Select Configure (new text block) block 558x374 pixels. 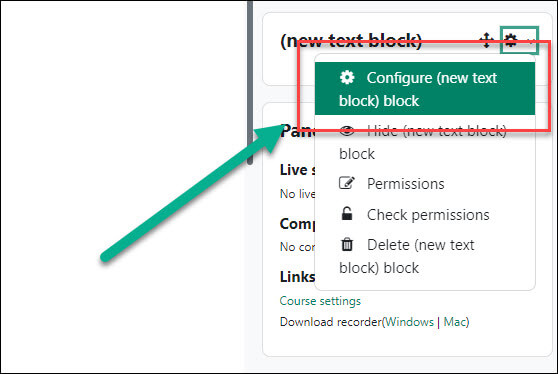[x=425, y=89]
